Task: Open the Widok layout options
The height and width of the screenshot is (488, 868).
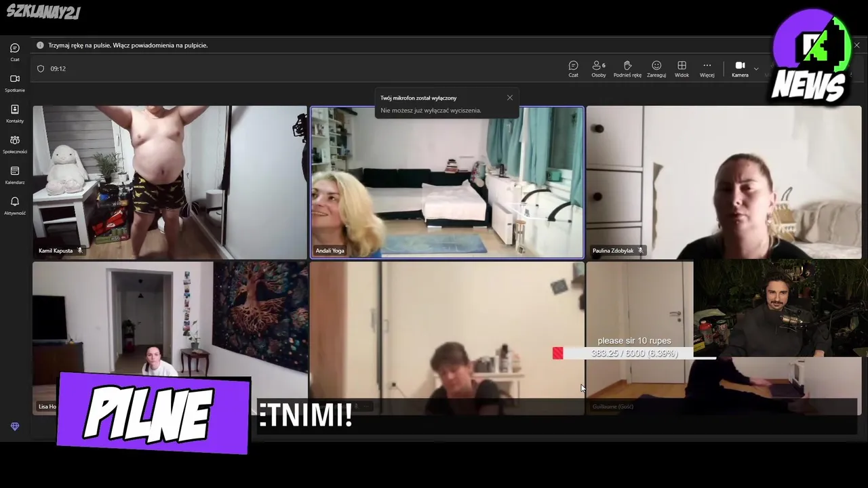Action: point(682,68)
